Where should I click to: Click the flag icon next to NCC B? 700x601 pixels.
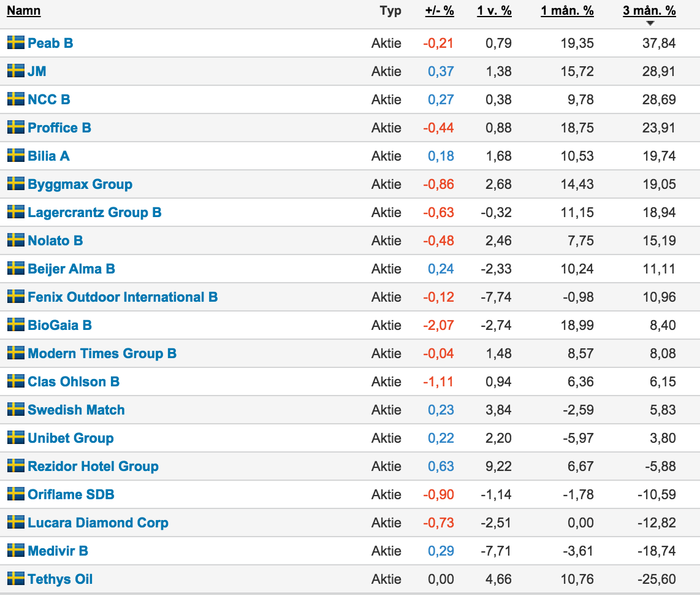pos(16,99)
